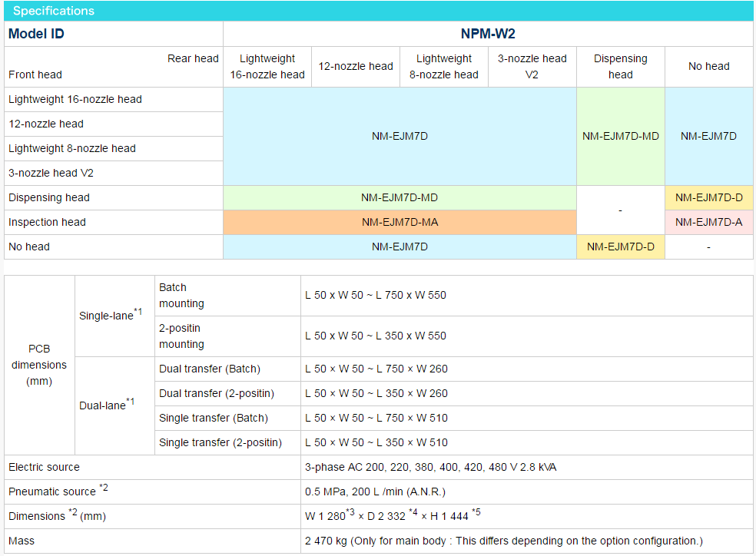Click the Pneumatic source label
The height and width of the screenshot is (556, 756).
coord(58,491)
